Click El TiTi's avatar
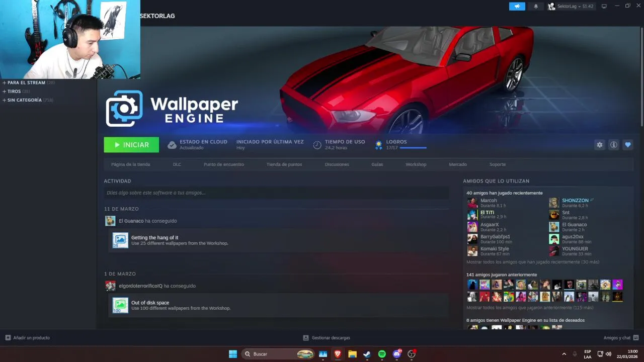 tap(472, 215)
